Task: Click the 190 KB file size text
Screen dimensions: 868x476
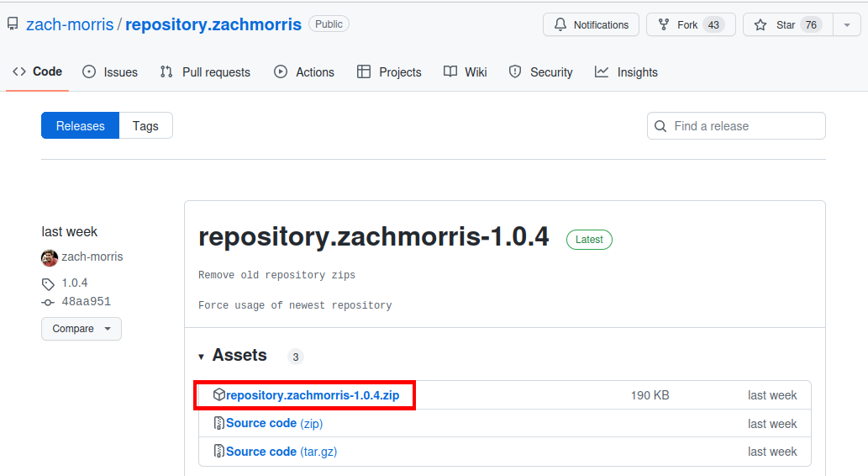Action: click(650, 395)
